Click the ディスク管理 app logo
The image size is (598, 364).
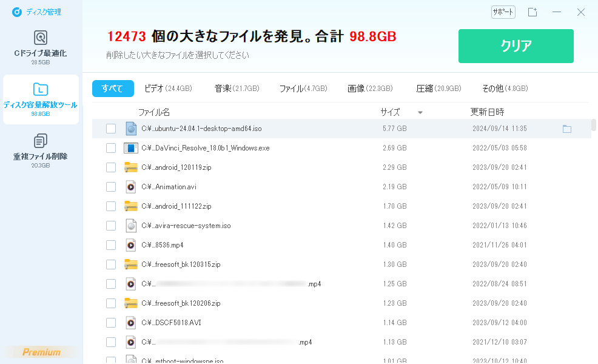(17, 12)
